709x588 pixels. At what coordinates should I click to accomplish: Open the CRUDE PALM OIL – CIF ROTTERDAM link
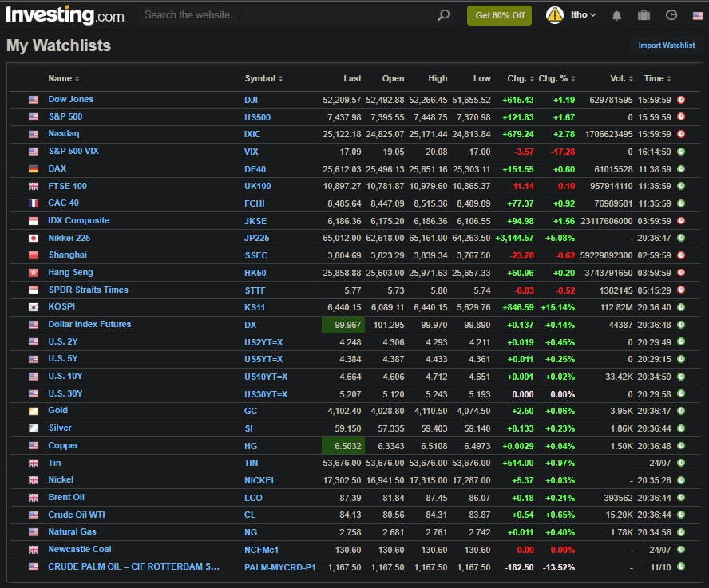coord(134,566)
